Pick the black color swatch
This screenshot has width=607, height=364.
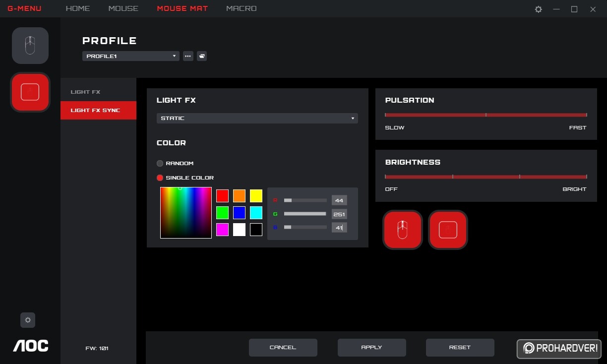[x=256, y=230]
